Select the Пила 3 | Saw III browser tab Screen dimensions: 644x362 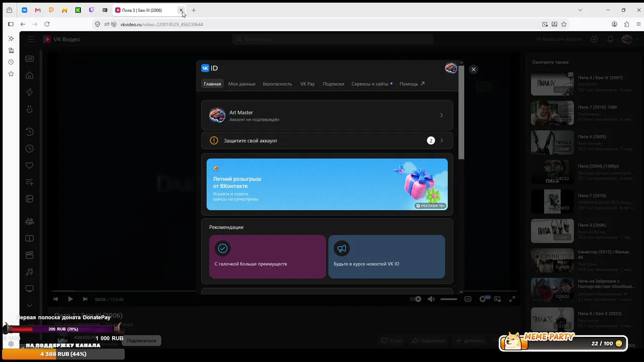(149, 10)
